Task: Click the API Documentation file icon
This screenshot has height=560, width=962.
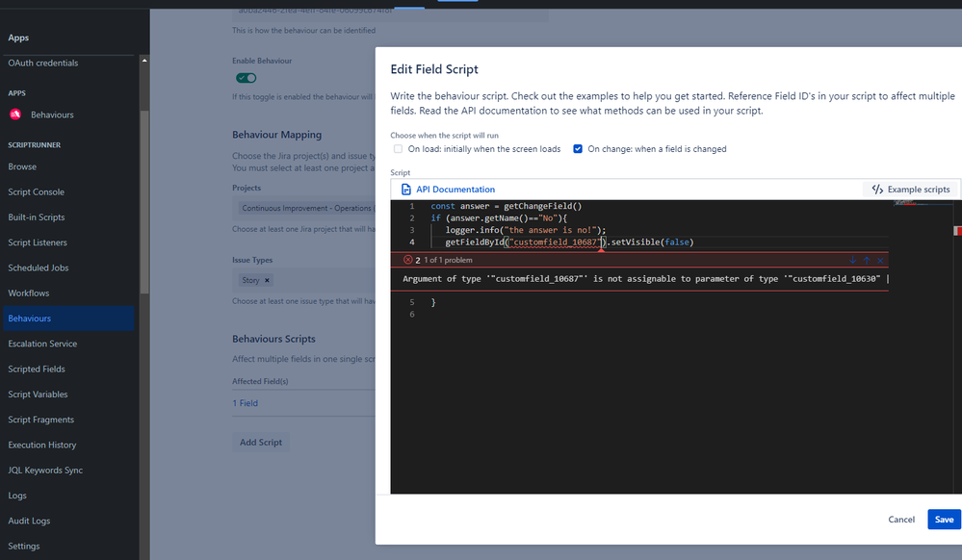Action: [405, 190]
